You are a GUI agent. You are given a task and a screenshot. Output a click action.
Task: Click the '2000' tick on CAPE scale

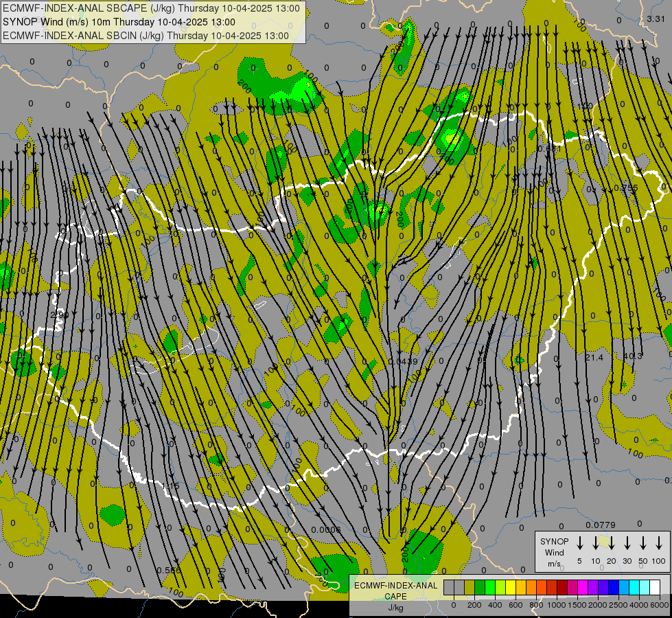pos(598,605)
